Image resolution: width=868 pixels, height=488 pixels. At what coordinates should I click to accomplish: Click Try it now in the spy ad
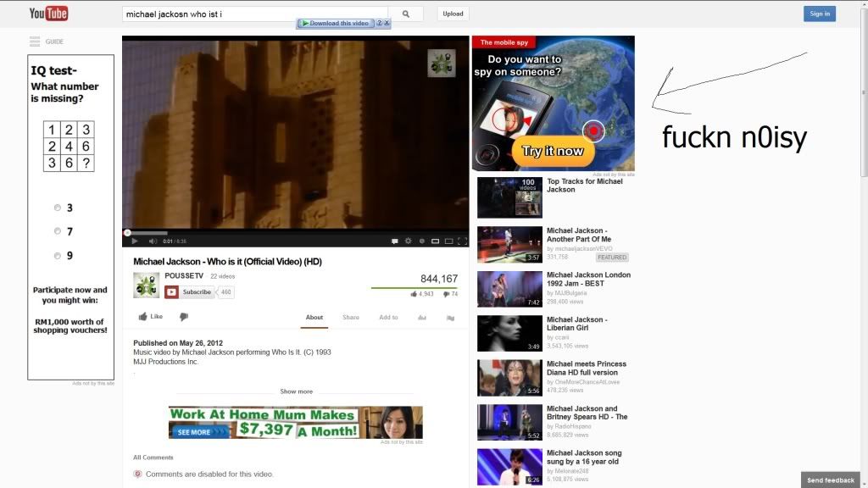553,151
